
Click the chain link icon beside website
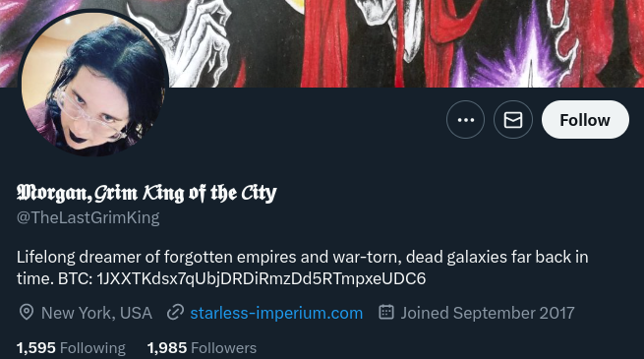pos(175,313)
